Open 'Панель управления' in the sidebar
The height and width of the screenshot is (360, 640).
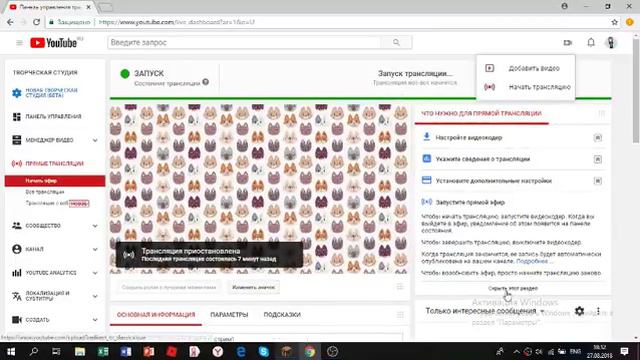[53, 117]
